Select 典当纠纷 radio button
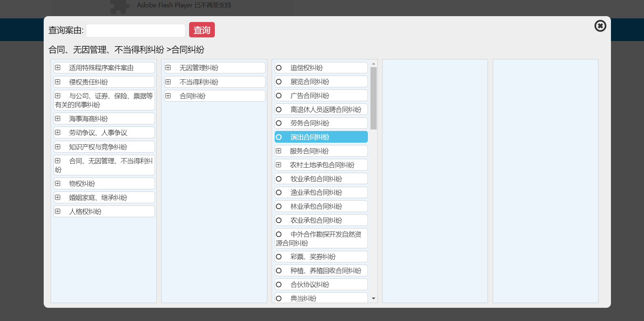 coord(279,299)
